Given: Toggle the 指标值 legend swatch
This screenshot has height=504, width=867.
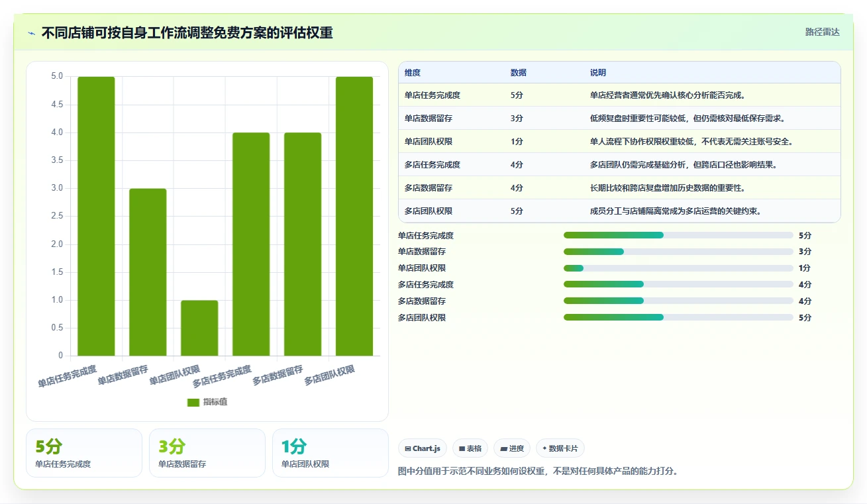Looking at the screenshot, I should [193, 402].
